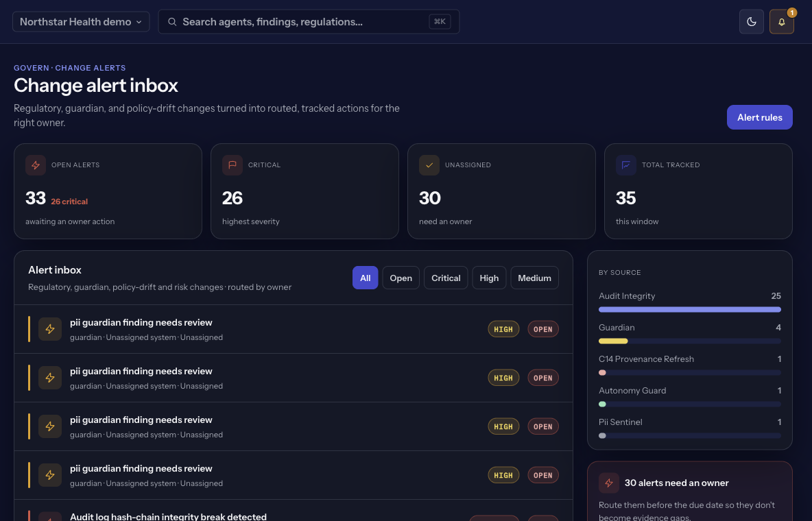Click the Open alerts count 33

pyautogui.click(x=35, y=198)
